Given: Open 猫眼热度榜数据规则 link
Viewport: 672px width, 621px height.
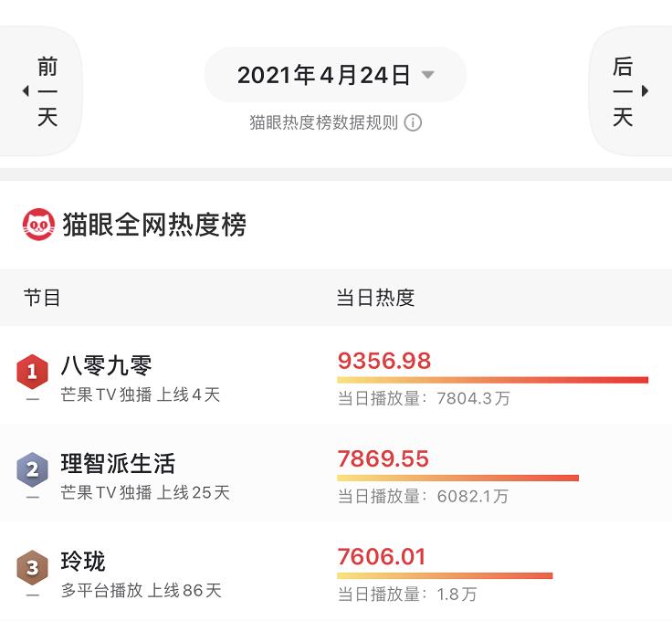Looking at the screenshot, I should pyautogui.click(x=324, y=122).
